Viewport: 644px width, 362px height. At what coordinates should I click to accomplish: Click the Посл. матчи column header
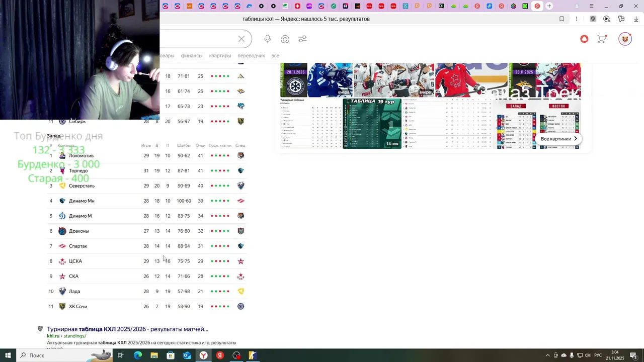point(220,146)
